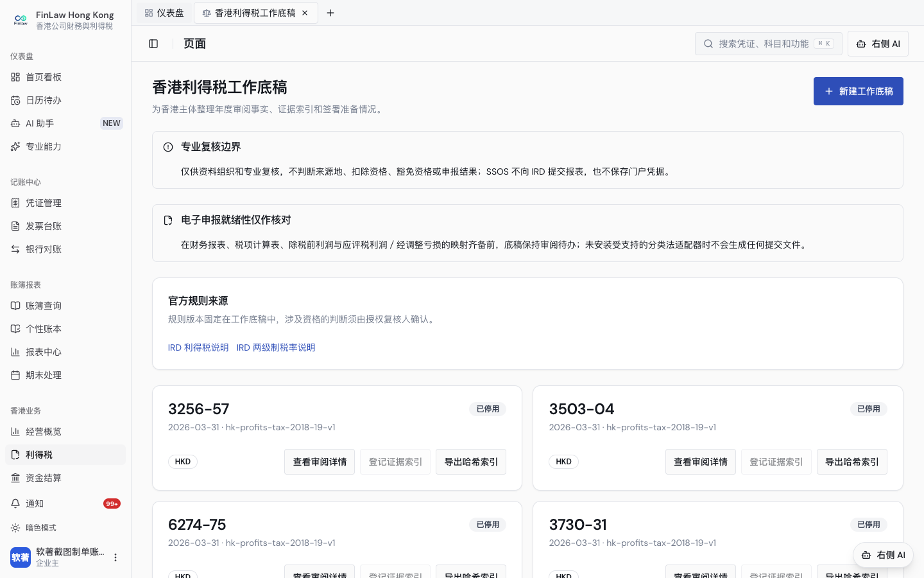924x578 pixels.
Task: Open AI 助手 in the sidebar
Action: [65, 123]
